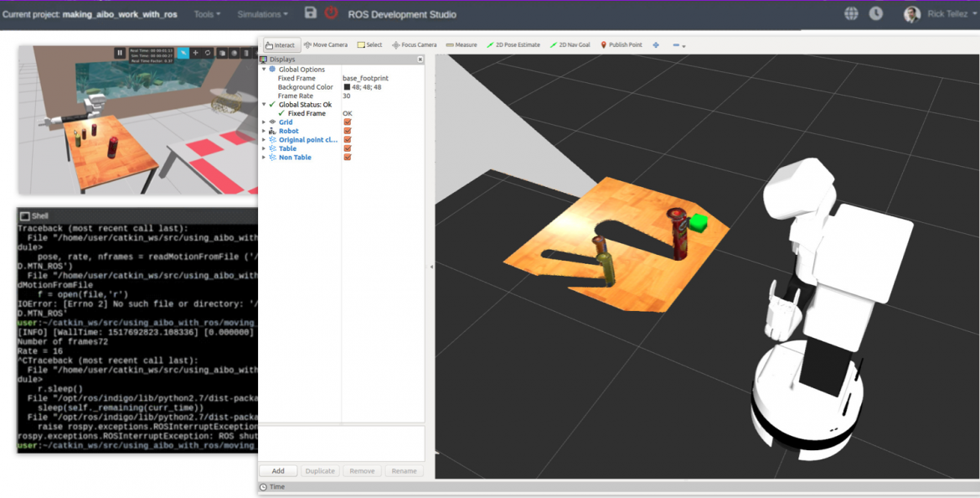The width and height of the screenshot is (980, 498).
Task: Activate the Publish Point tool
Action: point(622,45)
